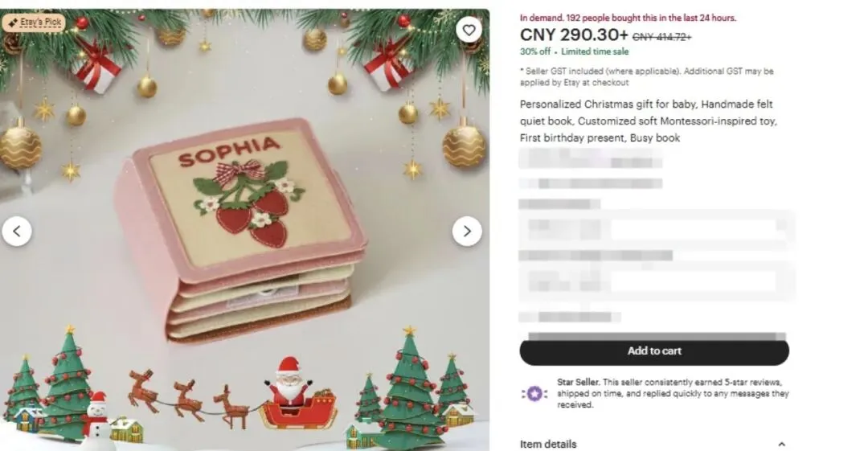
Task: Click the Personalized Christmas gift listing title
Action: click(x=649, y=121)
